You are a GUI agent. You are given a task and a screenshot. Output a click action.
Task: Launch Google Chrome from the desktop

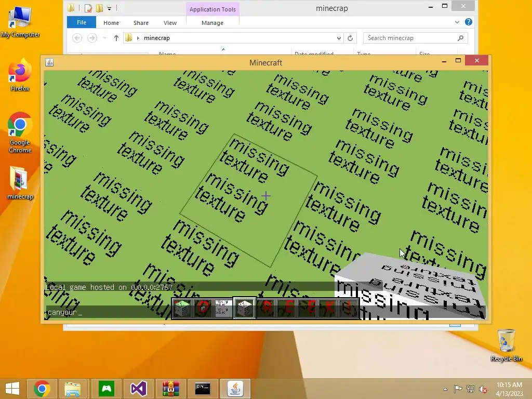20,132
